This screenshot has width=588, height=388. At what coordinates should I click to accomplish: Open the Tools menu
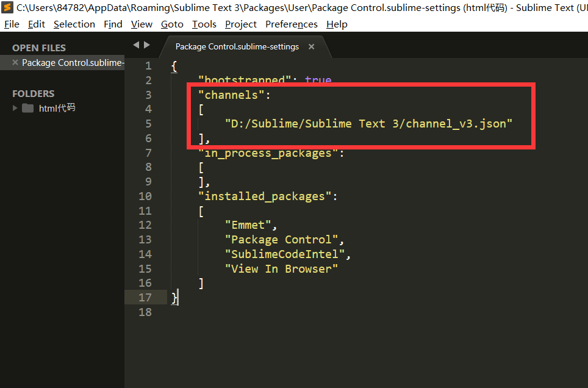(x=204, y=24)
